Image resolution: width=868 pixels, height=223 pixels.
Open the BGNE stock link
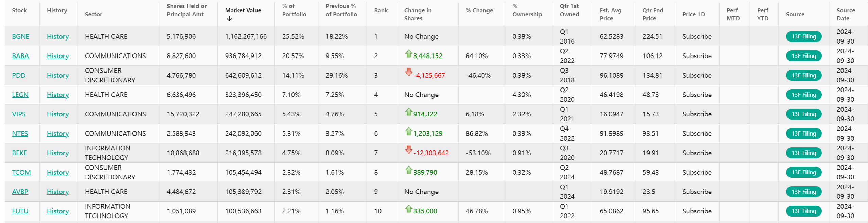pyautogui.click(x=21, y=36)
